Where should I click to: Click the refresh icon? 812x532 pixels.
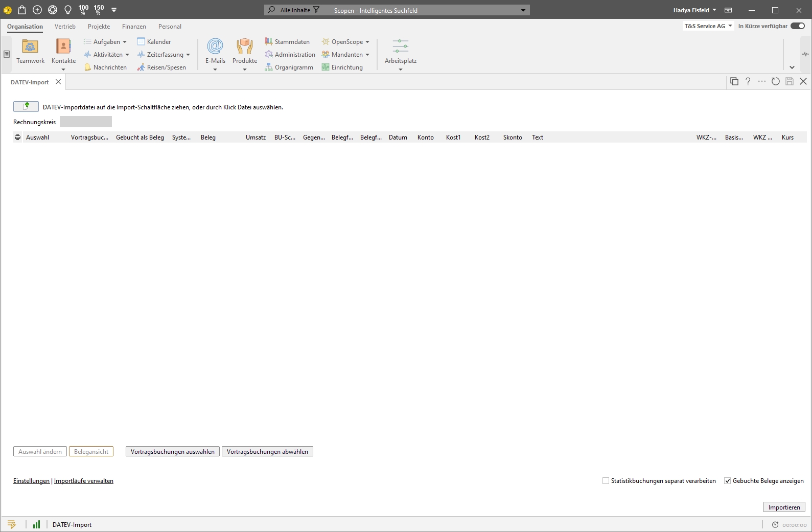(x=776, y=81)
